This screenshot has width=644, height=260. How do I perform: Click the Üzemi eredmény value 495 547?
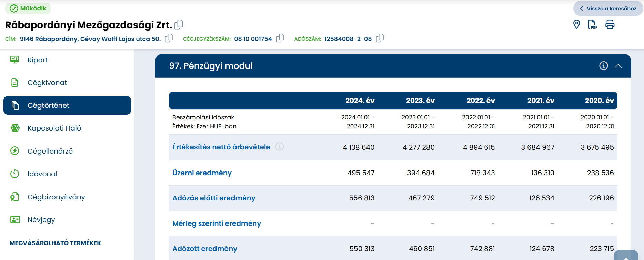(x=361, y=173)
